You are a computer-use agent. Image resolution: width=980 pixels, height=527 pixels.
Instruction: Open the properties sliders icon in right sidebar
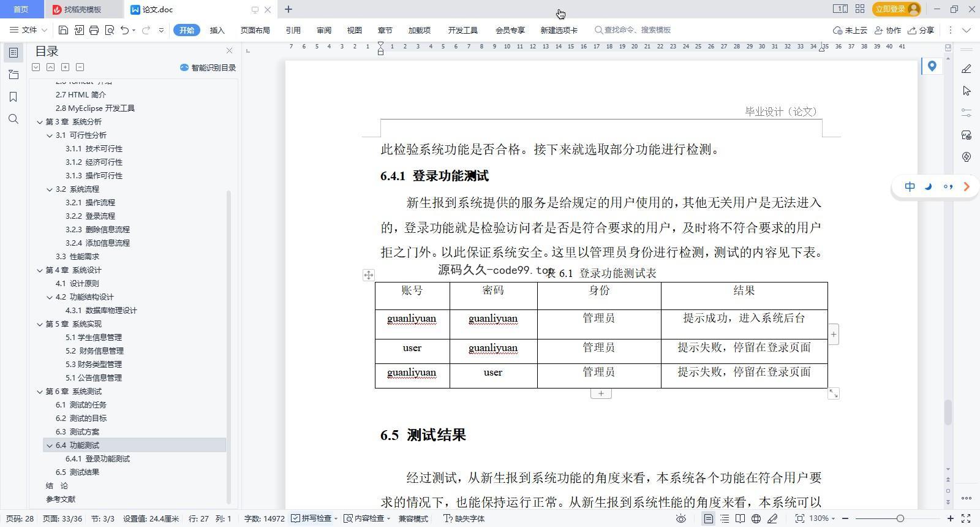tap(967, 113)
